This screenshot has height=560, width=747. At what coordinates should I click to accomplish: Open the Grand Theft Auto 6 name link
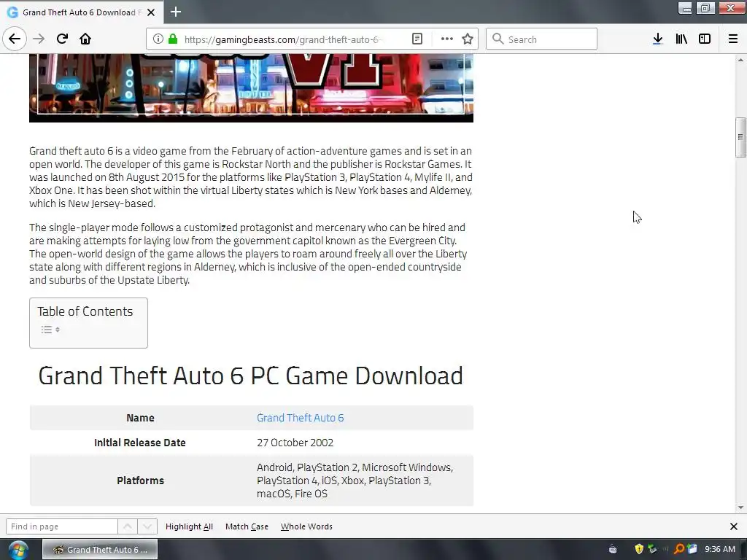pos(300,418)
